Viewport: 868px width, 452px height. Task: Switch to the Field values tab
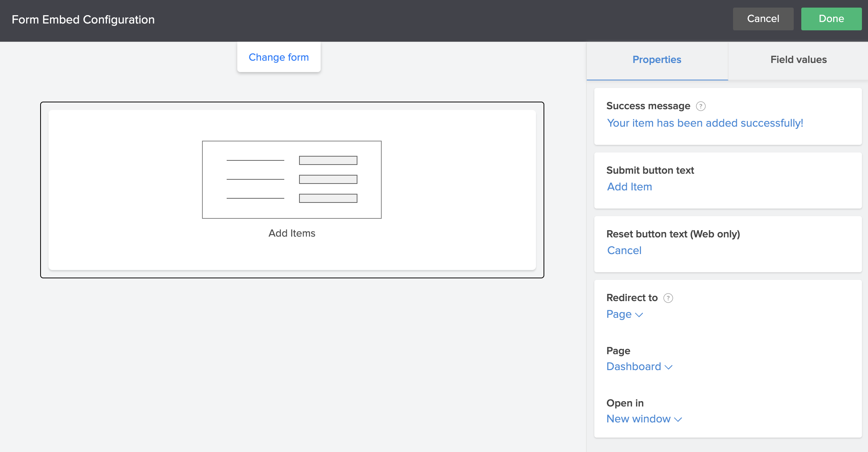click(798, 59)
